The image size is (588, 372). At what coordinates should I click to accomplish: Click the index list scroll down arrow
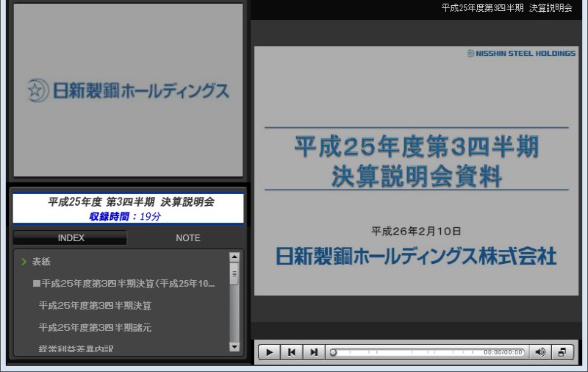[234, 346]
